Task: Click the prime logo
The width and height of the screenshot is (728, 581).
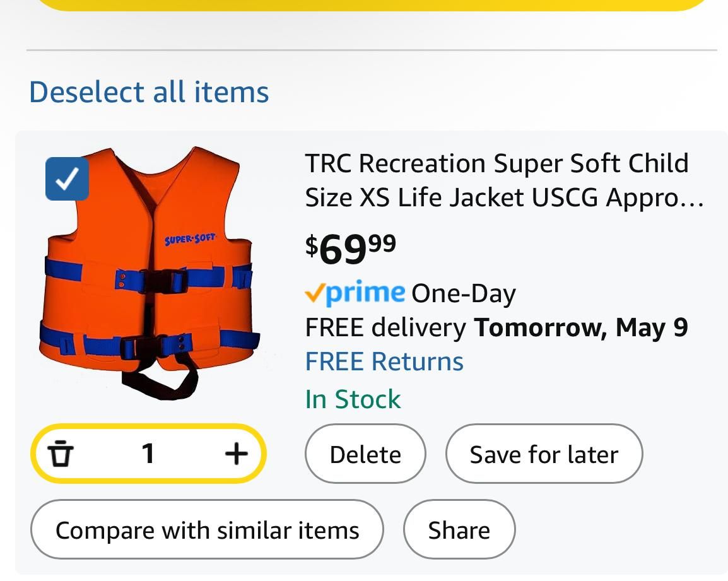Action: tap(355, 293)
